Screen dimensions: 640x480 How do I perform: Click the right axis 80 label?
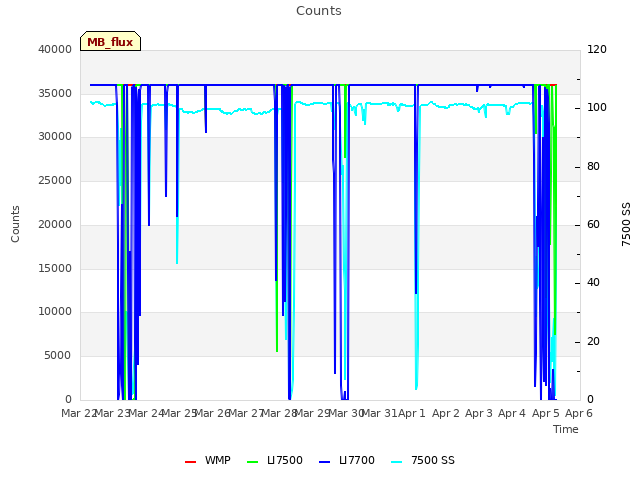[x=593, y=167]
